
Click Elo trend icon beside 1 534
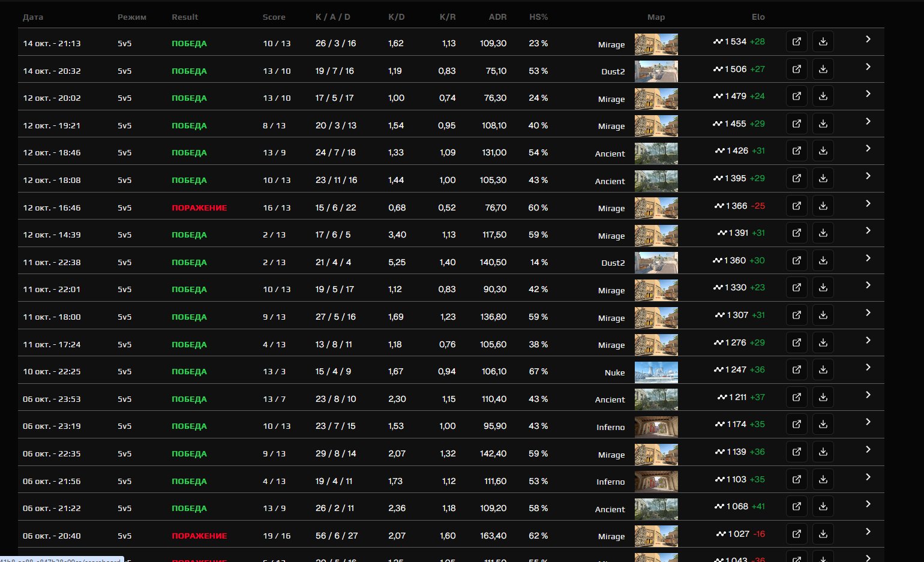click(718, 42)
